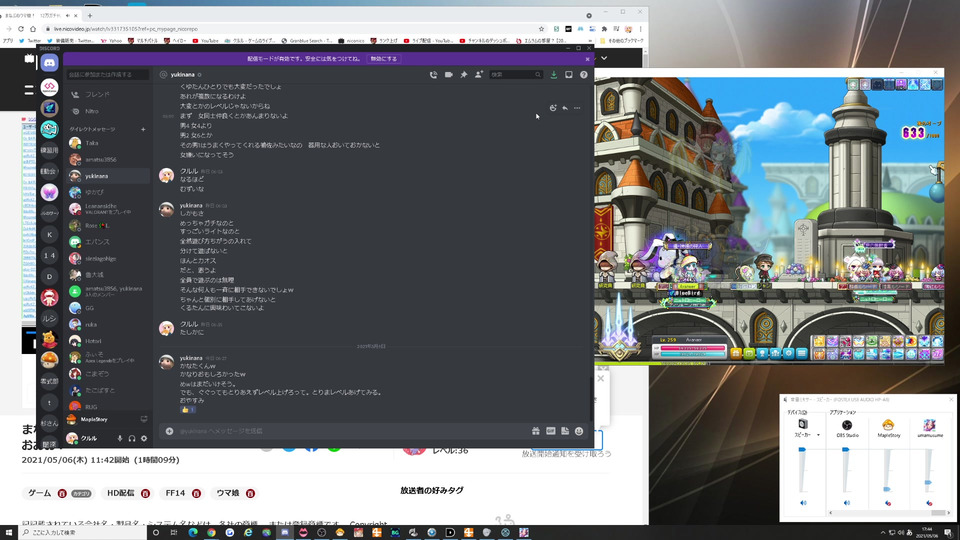Open the Taka direct message

point(108,143)
